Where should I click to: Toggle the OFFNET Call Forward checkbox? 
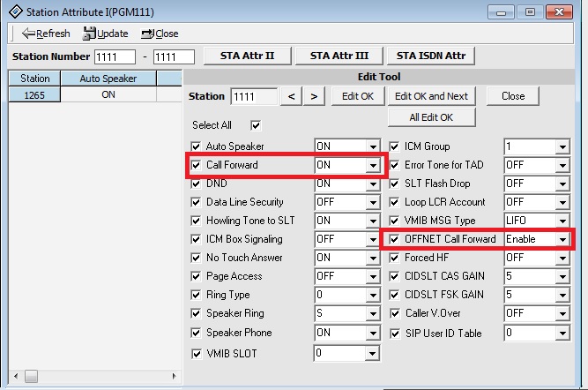point(395,239)
